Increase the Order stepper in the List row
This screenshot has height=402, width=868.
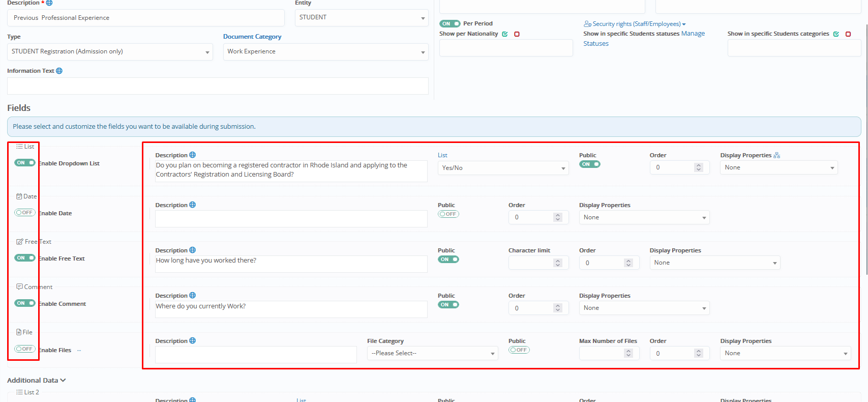(699, 165)
